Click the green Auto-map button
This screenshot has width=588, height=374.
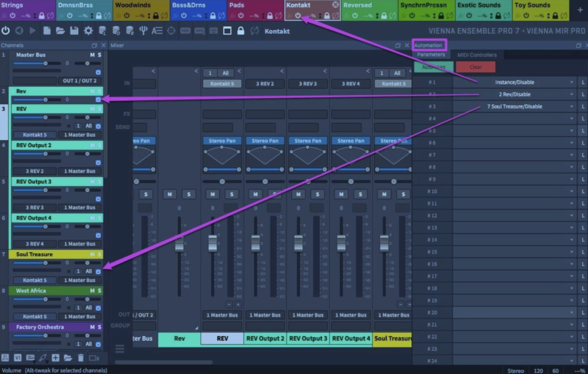tap(434, 67)
